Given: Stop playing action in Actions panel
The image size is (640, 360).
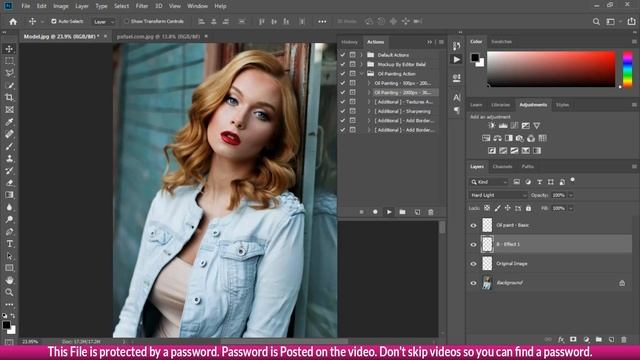Looking at the screenshot, I should pos(361,212).
